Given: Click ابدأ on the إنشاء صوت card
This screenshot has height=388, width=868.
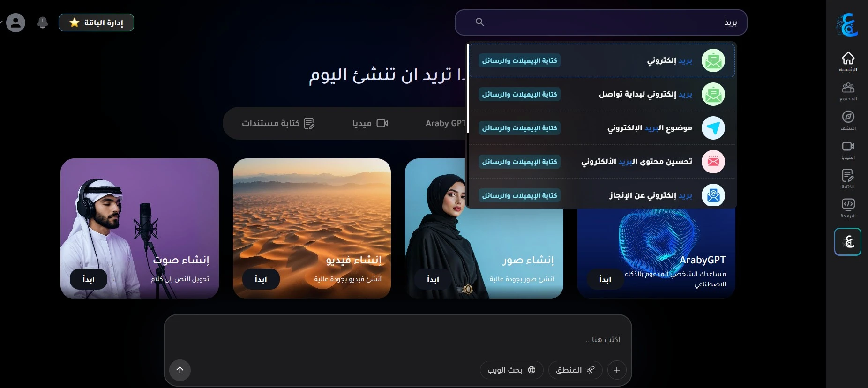Looking at the screenshot, I should [89, 279].
